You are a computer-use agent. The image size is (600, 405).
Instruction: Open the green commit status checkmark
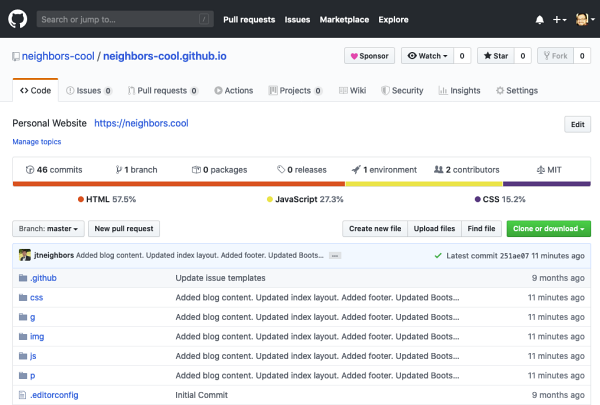tap(438, 255)
